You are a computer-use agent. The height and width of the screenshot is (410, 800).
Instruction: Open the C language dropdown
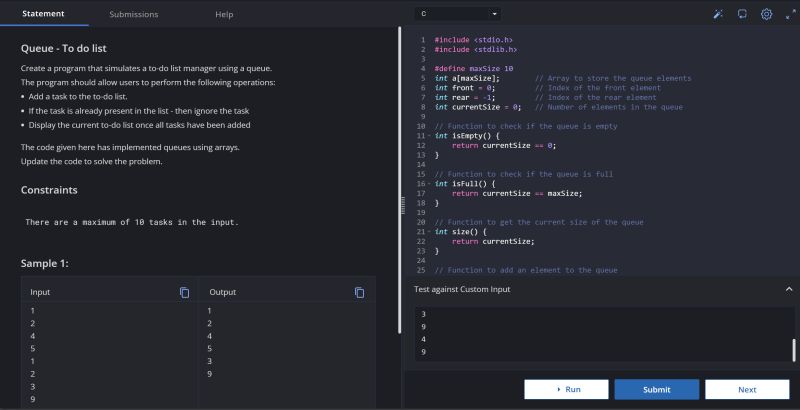(458, 14)
